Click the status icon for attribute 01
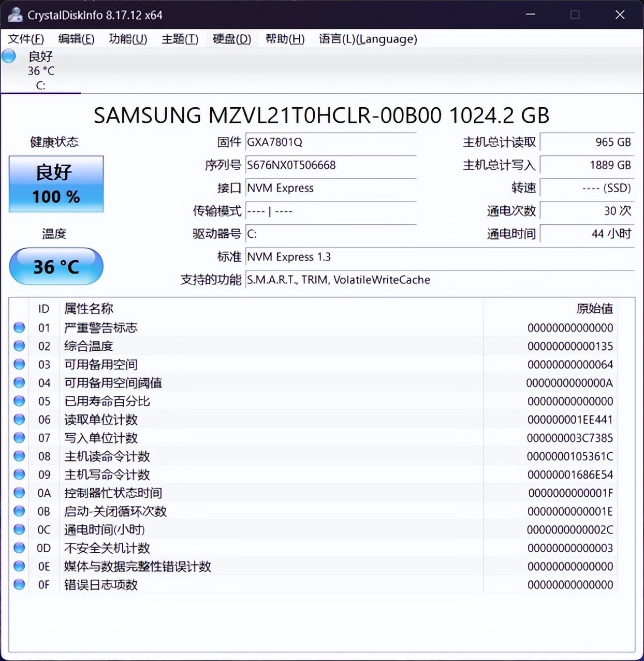The width and height of the screenshot is (644, 661). pos(19,327)
